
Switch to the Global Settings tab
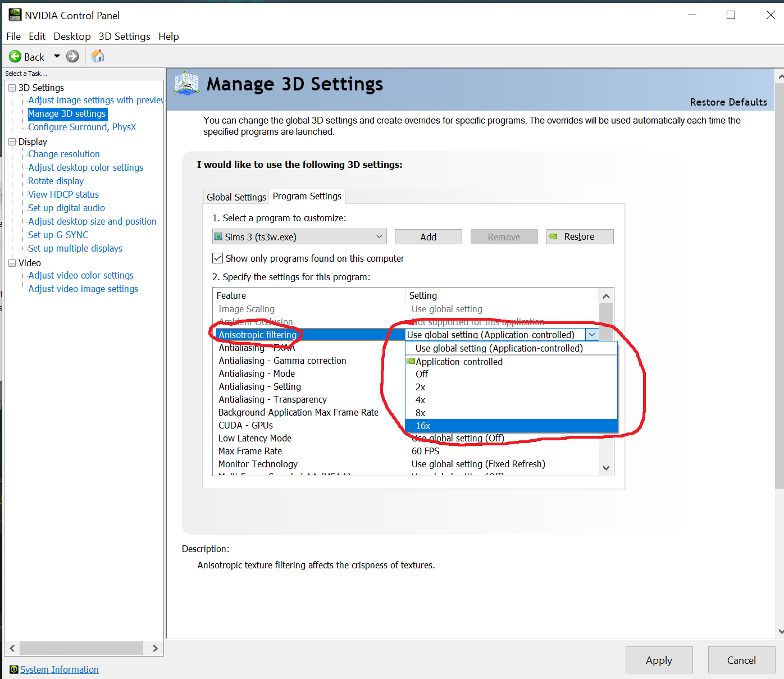[236, 197]
